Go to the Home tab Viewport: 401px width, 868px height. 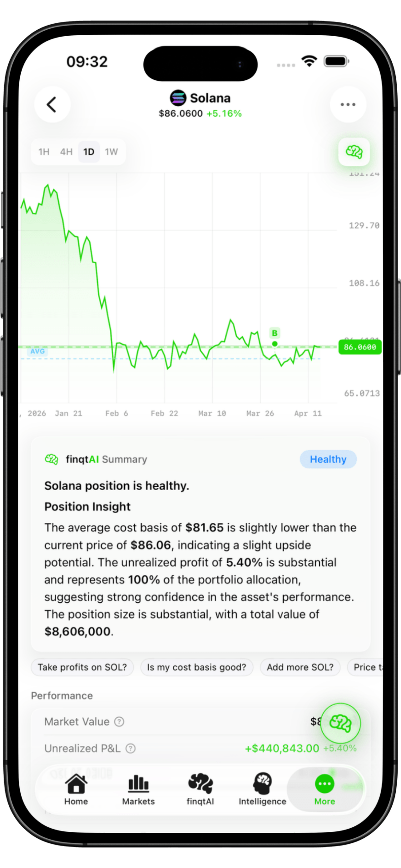click(x=76, y=790)
